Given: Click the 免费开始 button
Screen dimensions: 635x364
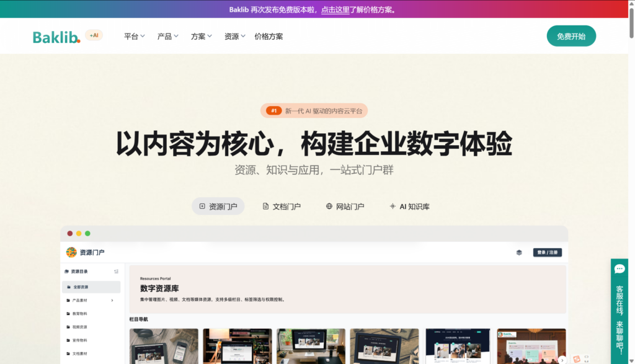Looking at the screenshot, I should coord(571,36).
